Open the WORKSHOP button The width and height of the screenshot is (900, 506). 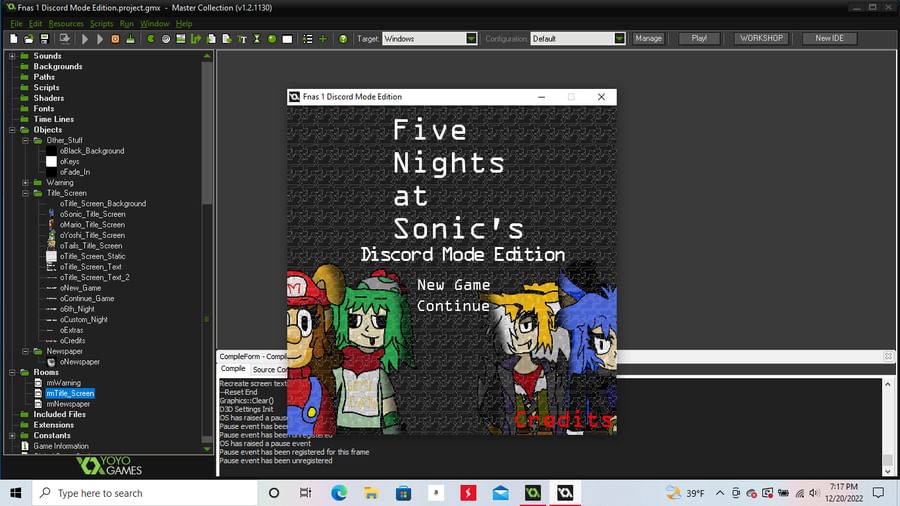click(x=761, y=38)
